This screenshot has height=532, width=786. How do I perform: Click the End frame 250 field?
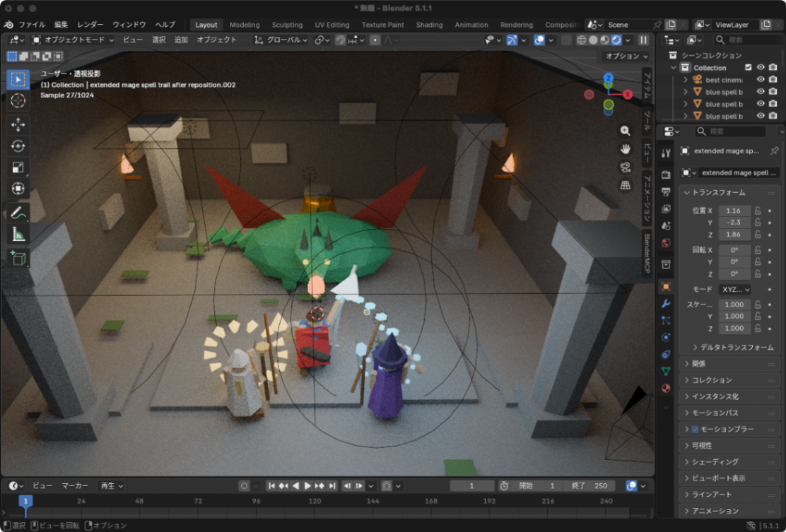pyautogui.click(x=589, y=486)
